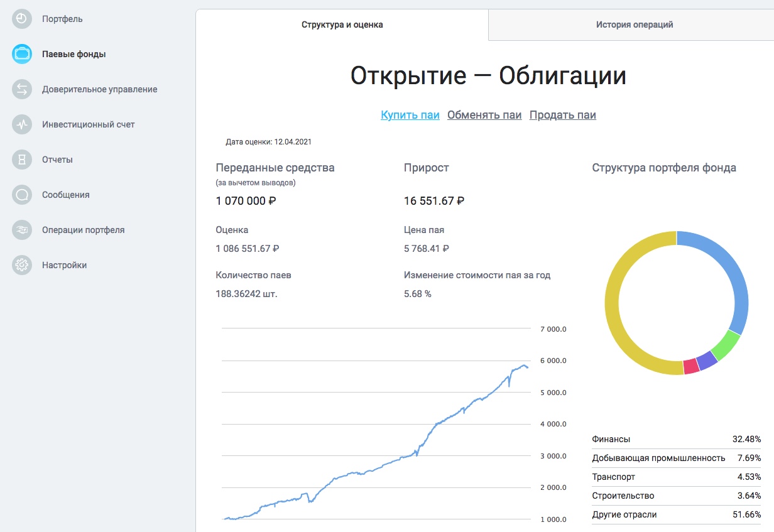The image size is (774, 532).
Task: Click the Добывающая промышленность row
Action: point(677,458)
